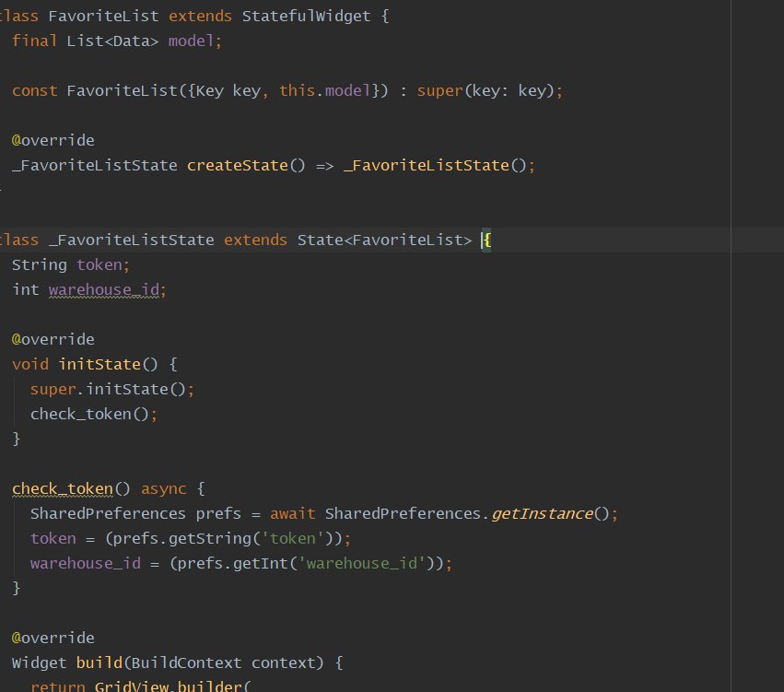This screenshot has height=692, width=784.
Task: Click the 'check_token();' call inside initState
Action: coord(93,414)
